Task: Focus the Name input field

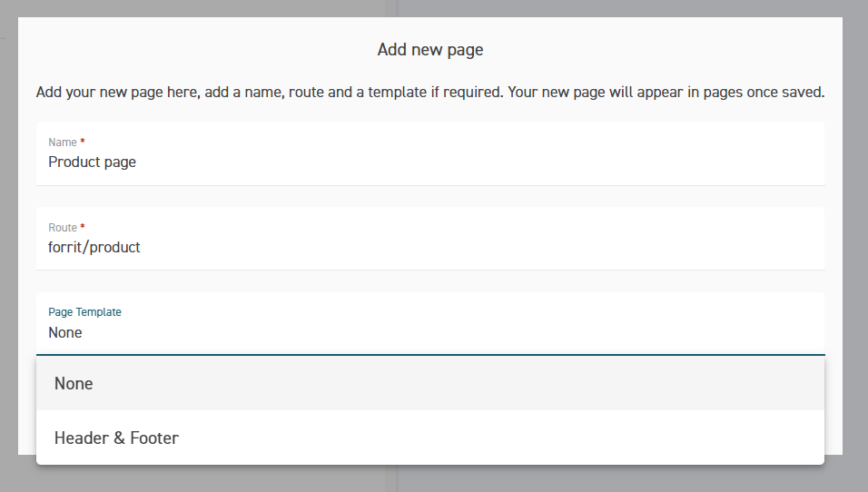Action: 430,153
